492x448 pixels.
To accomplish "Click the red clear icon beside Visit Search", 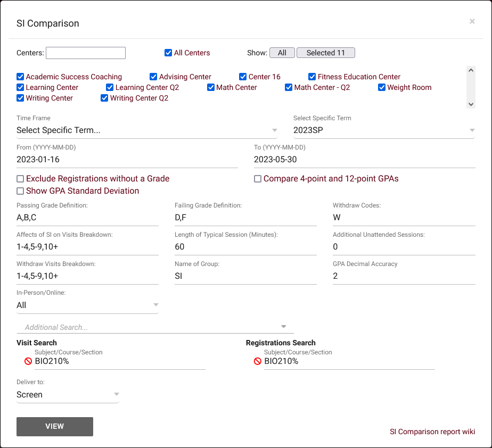I will point(28,361).
